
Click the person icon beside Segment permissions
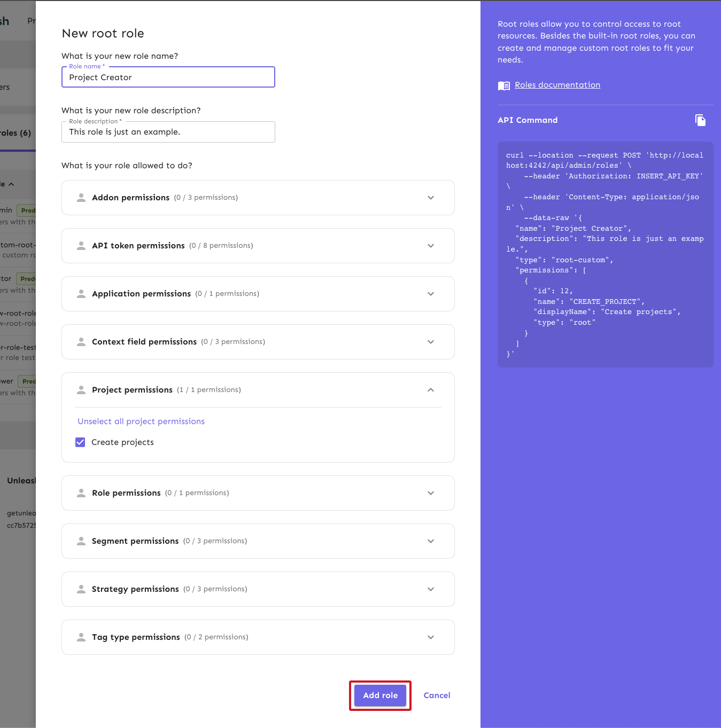[81, 541]
